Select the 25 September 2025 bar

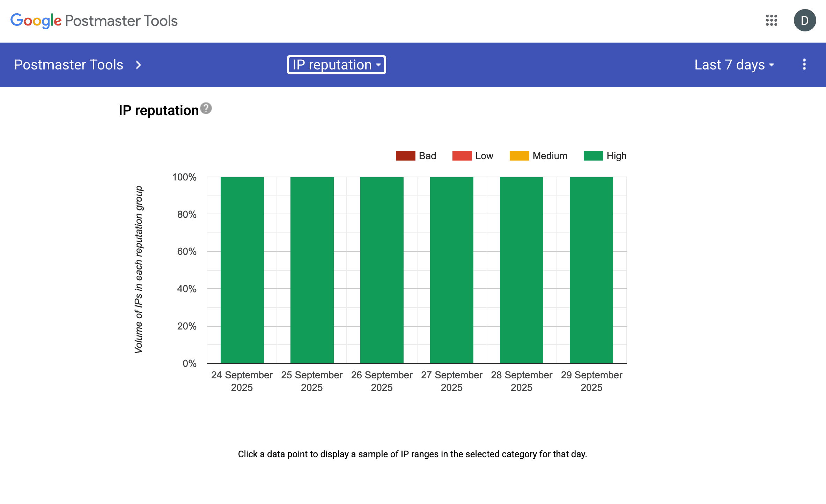(x=312, y=270)
